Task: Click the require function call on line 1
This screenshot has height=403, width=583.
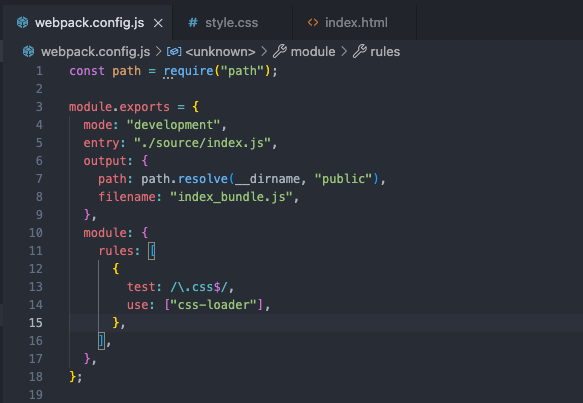Action: tap(189, 71)
